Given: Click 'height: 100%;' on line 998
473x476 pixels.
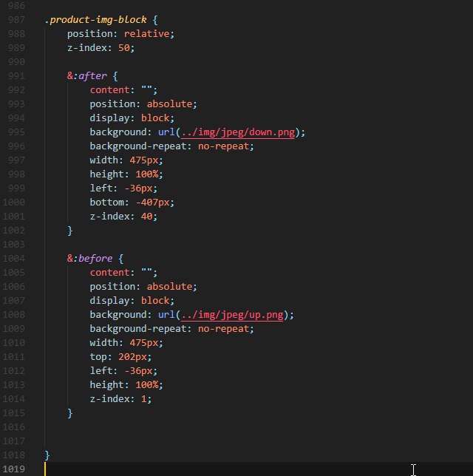Looking at the screenshot, I should click(126, 174).
